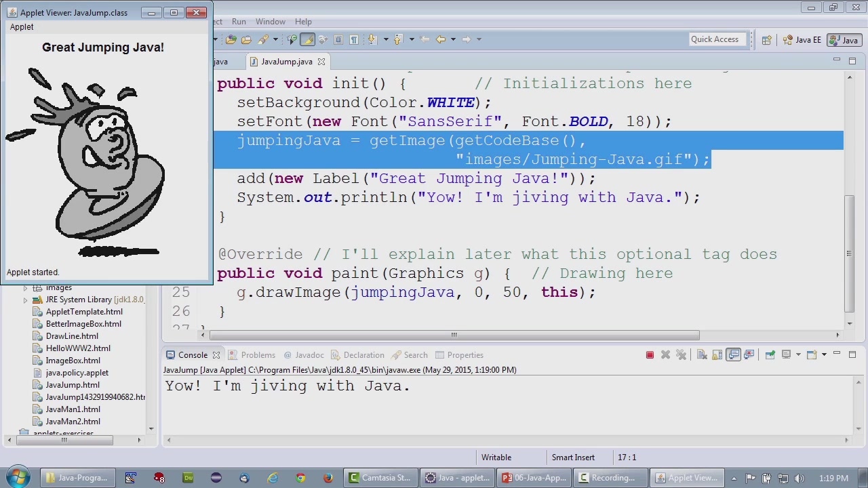Toggle Block Selection Mode icon
The height and width of the screenshot is (488, 868).
338,39
